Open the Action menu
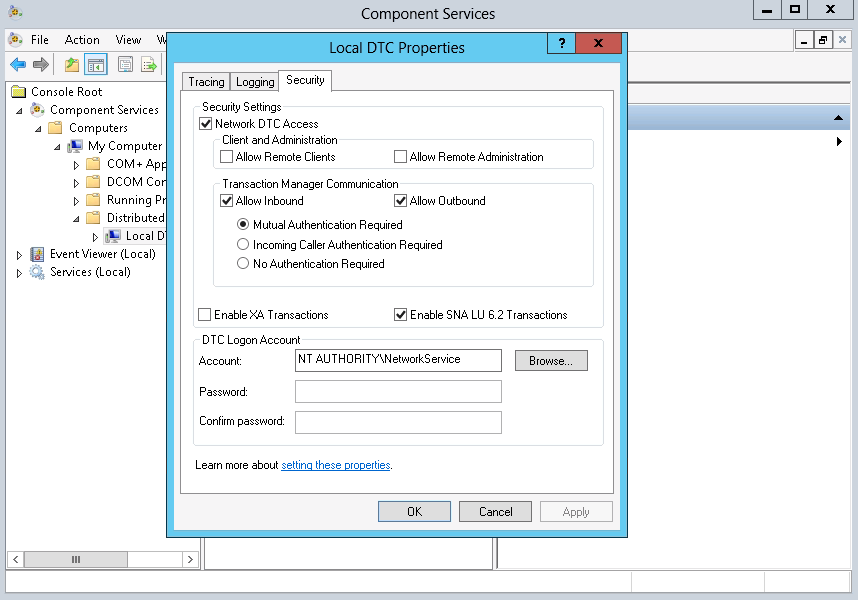 81,39
